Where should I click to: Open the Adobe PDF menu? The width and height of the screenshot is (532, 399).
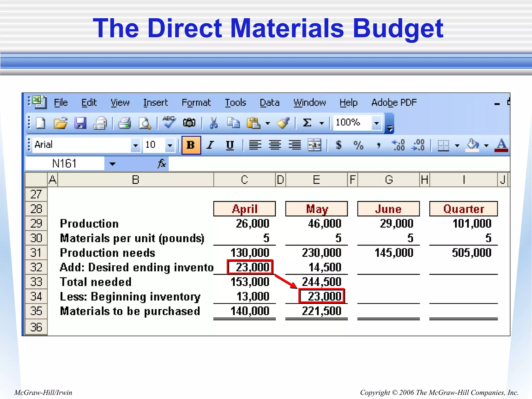pyautogui.click(x=394, y=103)
